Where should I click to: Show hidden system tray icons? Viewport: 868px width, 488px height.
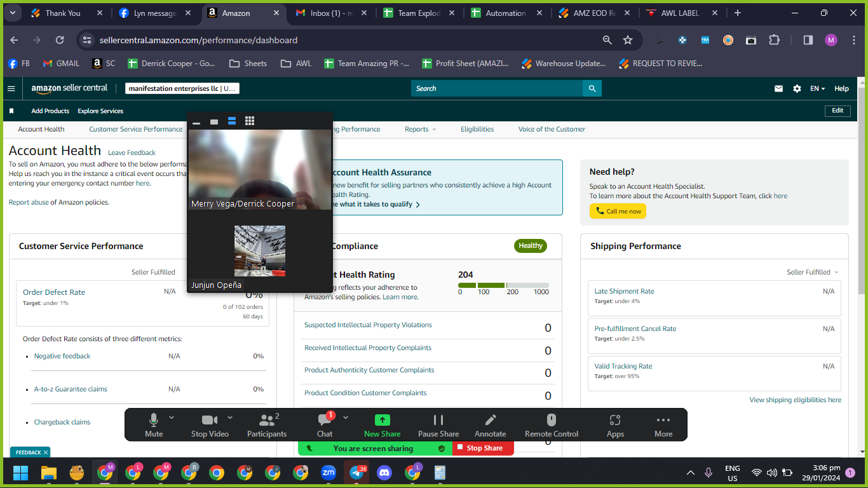pyautogui.click(x=691, y=473)
